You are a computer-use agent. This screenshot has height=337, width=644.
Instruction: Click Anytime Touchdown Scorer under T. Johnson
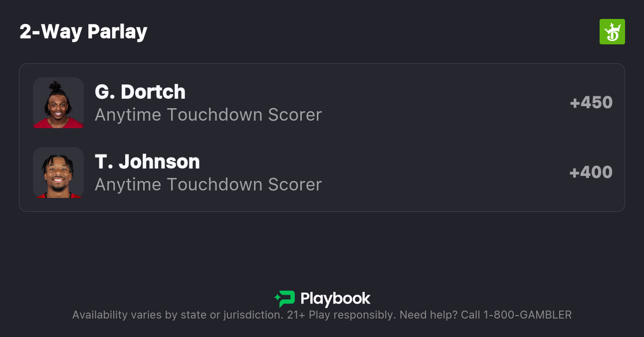click(x=208, y=184)
